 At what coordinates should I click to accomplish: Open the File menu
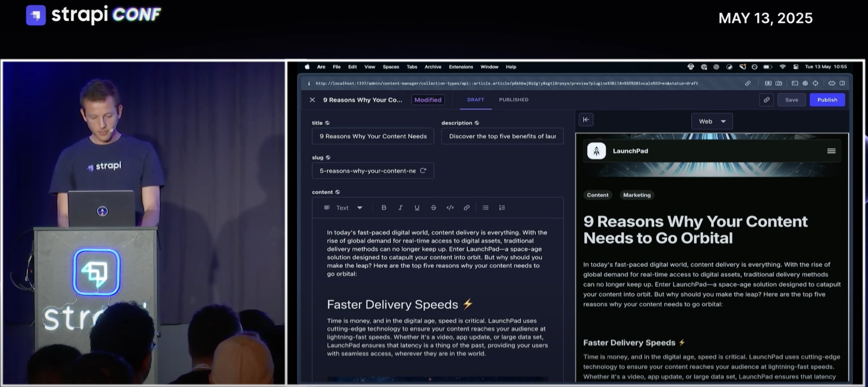(337, 67)
